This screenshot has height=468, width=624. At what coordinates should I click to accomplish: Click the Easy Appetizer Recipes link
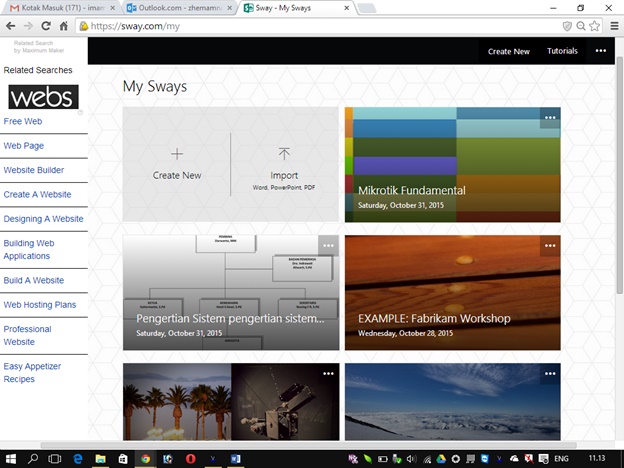(32, 372)
